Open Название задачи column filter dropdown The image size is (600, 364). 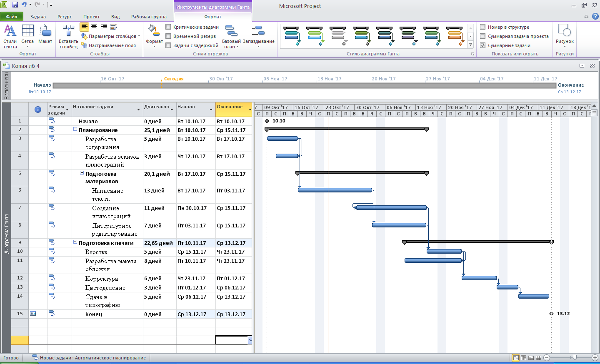(x=138, y=110)
